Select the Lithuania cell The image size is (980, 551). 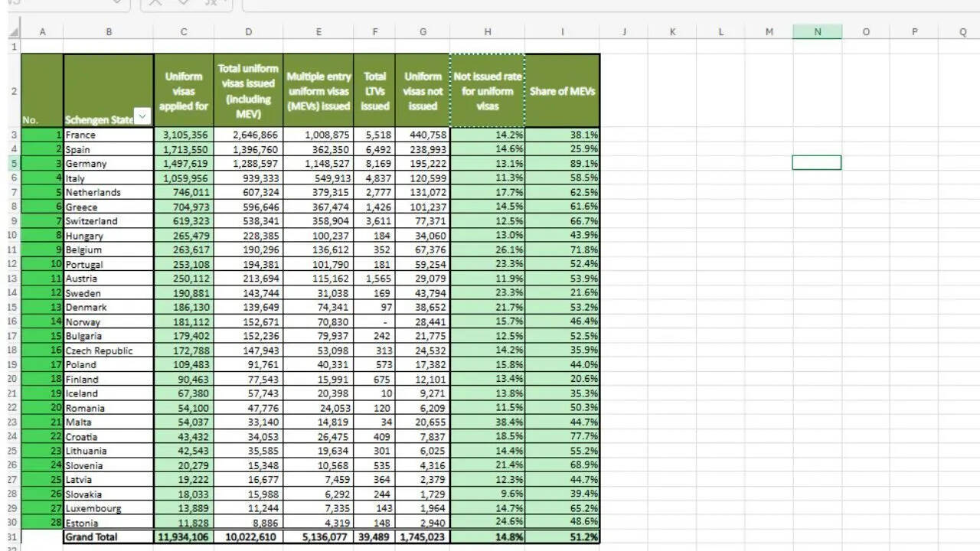tap(108, 451)
